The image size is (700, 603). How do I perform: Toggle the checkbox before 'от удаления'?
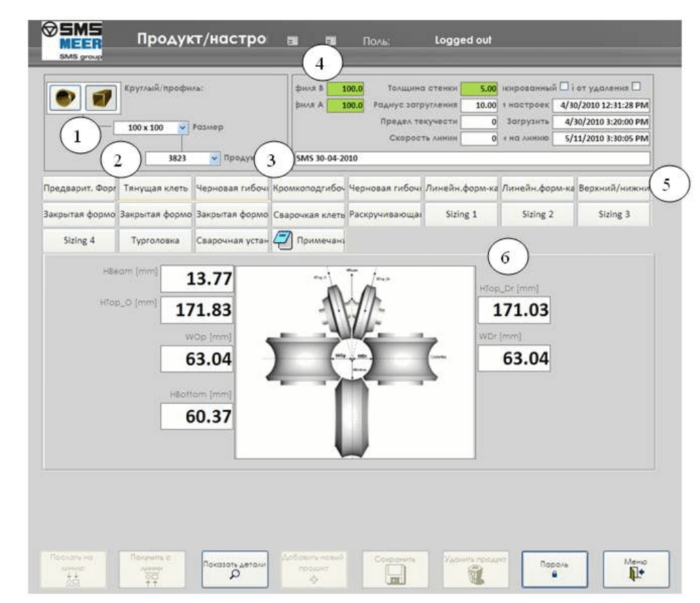coord(636,86)
